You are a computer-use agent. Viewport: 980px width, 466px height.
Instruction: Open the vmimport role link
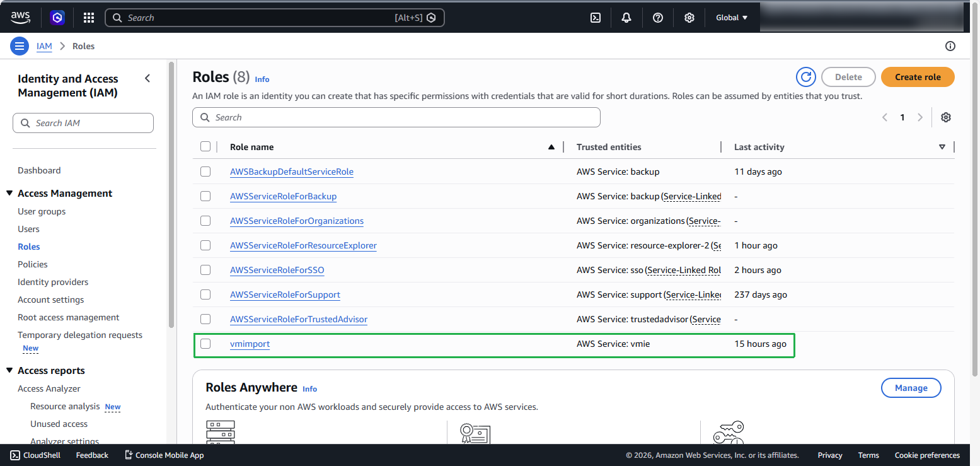coord(250,344)
